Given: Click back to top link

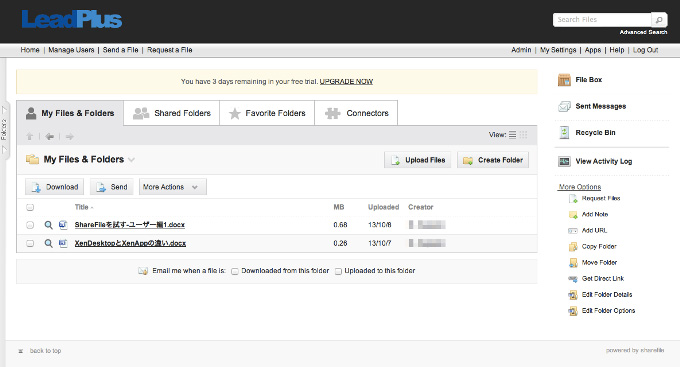Looking at the screenshot, I should (x=45, y=351).
